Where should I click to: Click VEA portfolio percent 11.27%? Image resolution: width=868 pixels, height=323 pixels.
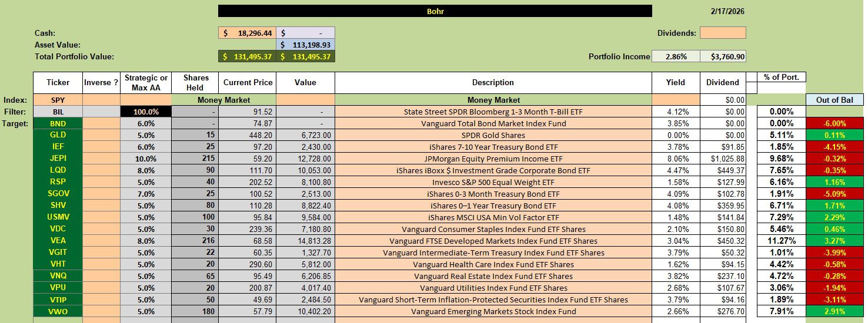click(781, 241)
